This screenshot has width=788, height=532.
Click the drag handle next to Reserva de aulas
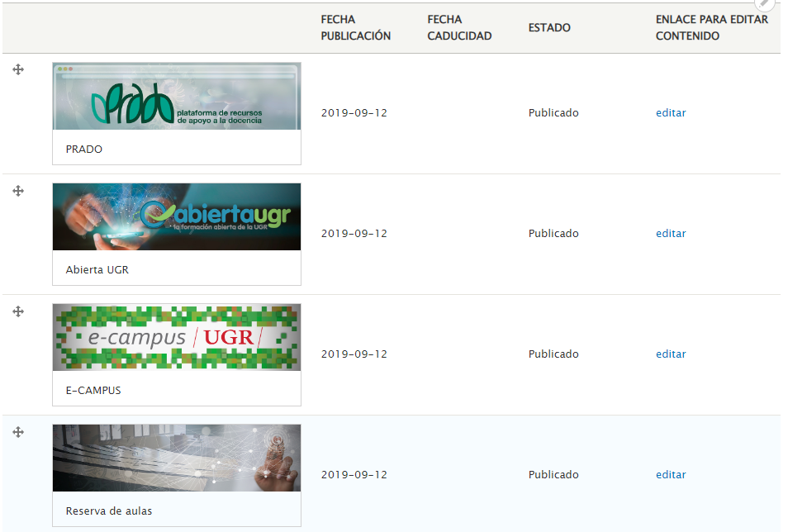(x=17, y=432)
